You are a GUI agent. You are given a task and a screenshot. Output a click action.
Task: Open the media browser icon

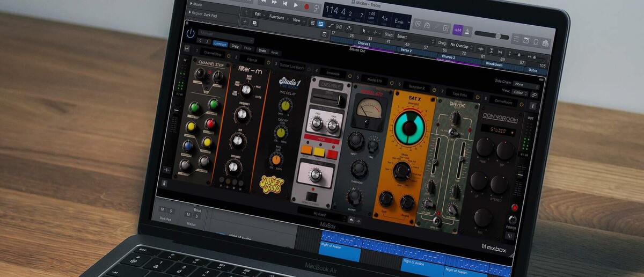[x=546, y=43]
